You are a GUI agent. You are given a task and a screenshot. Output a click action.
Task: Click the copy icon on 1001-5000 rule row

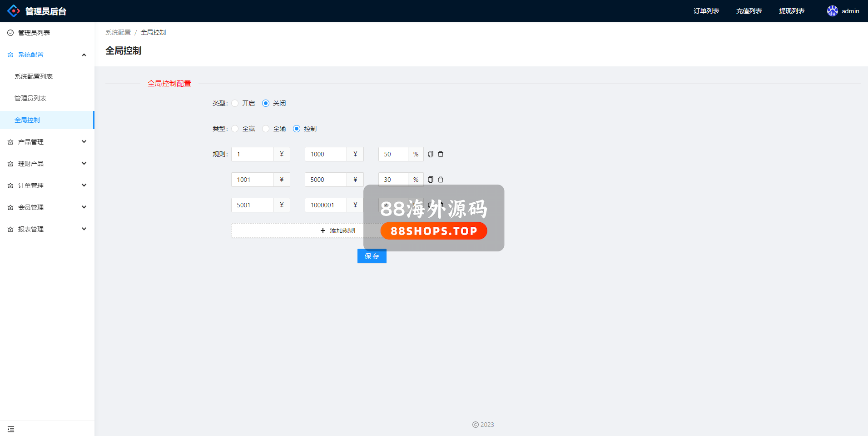tap(430, 180)
